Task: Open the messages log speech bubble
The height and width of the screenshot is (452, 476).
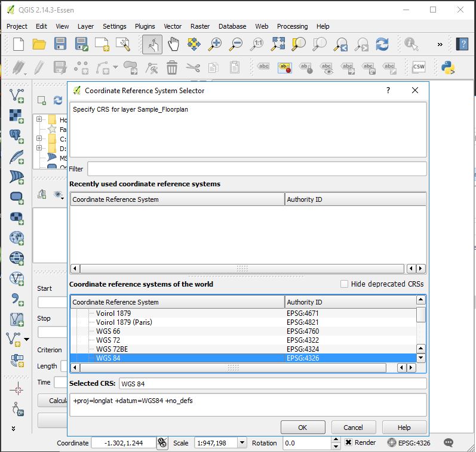Action: pos(449,442)
